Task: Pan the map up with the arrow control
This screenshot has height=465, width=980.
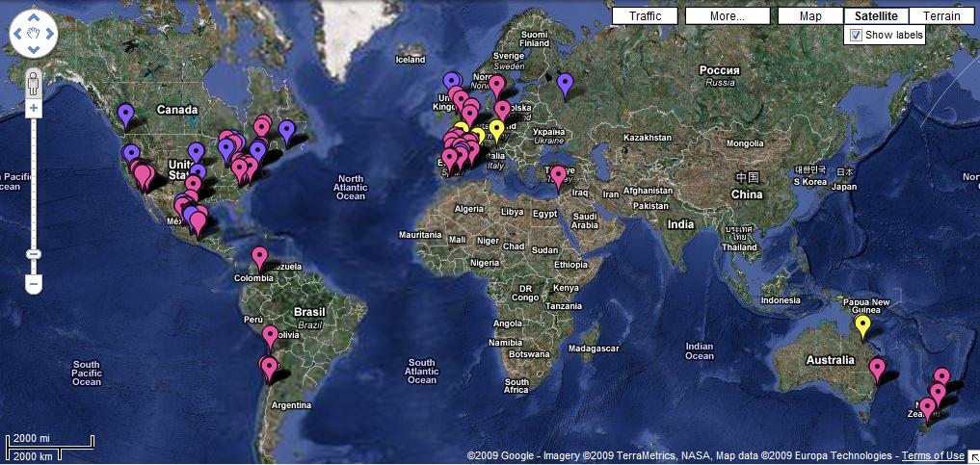Action: [34, 18]
